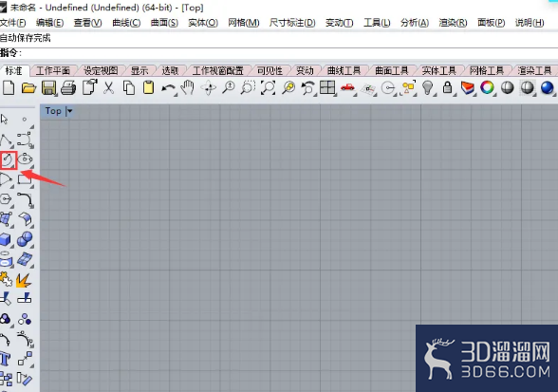The image size is (558, 392).
Task: Open the Edit layers icon
Action: 468,88
